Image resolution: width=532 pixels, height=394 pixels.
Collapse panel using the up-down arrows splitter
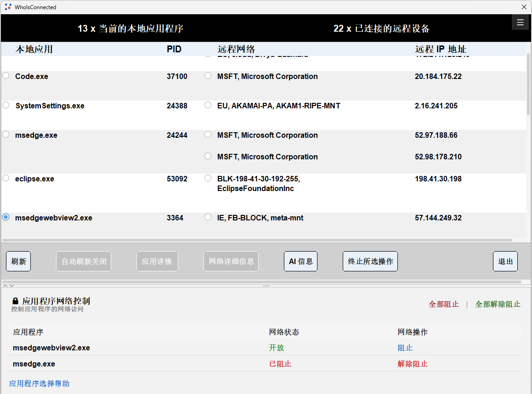click(x=8, y=286)
